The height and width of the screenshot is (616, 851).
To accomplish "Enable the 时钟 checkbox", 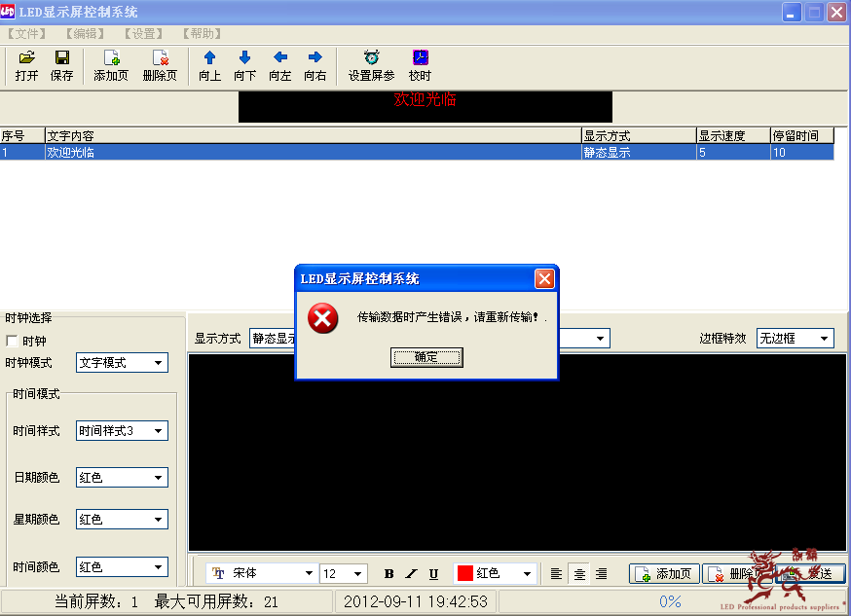I will point(13,342).
